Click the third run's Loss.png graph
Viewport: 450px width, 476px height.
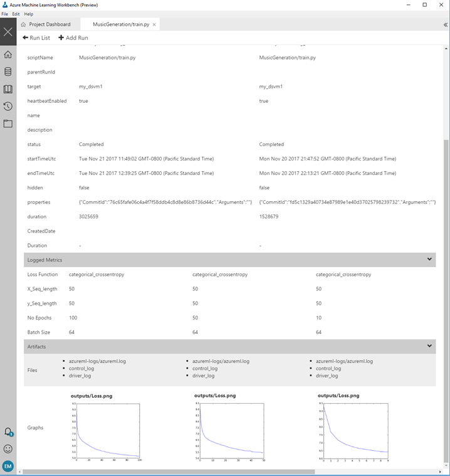tap(353, 431)
